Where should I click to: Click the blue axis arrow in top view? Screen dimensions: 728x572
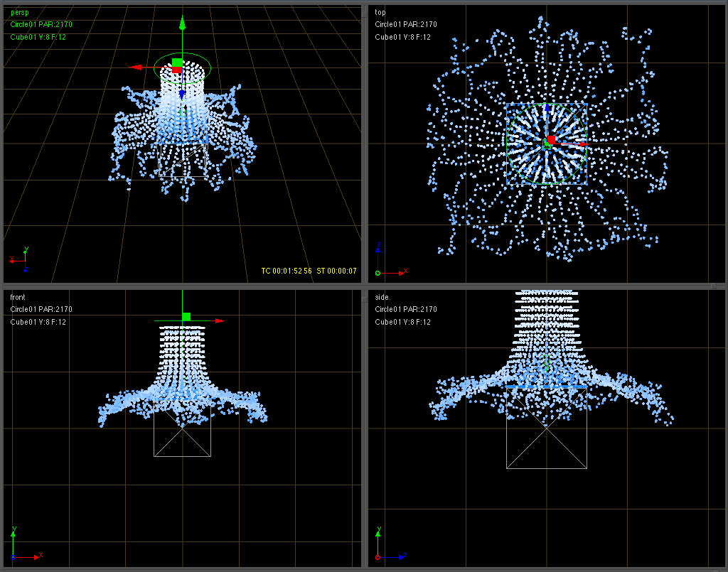pos(547,107)
